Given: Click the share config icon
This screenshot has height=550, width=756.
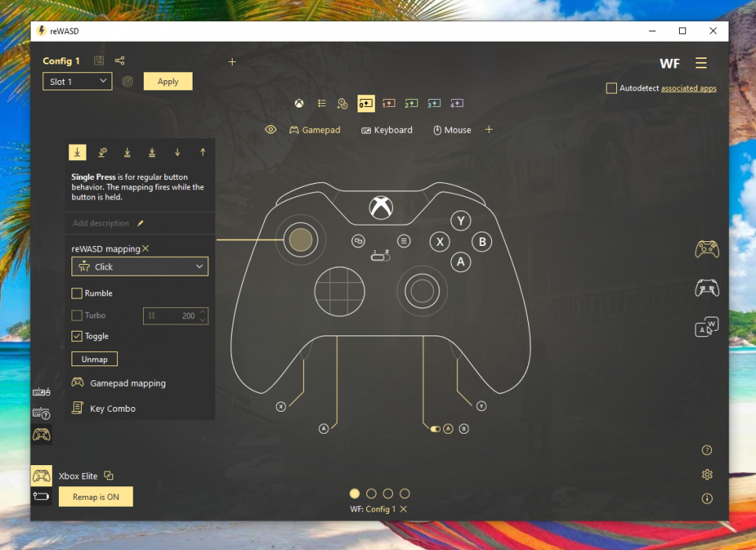Looking at the screenshot, I should pyautogui.click(x=119, y=60).
